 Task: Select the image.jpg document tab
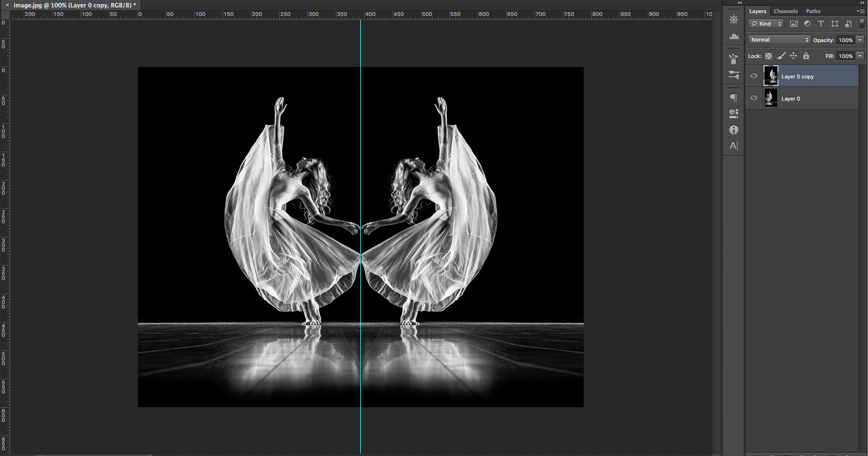coord(74,5)
